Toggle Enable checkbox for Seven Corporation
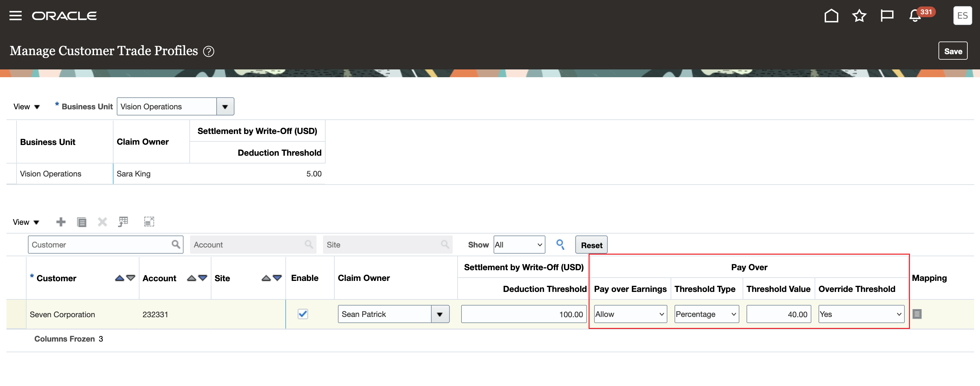Image resolution: width=980 pixels, height=386 pixels. [x=303, y=314]
